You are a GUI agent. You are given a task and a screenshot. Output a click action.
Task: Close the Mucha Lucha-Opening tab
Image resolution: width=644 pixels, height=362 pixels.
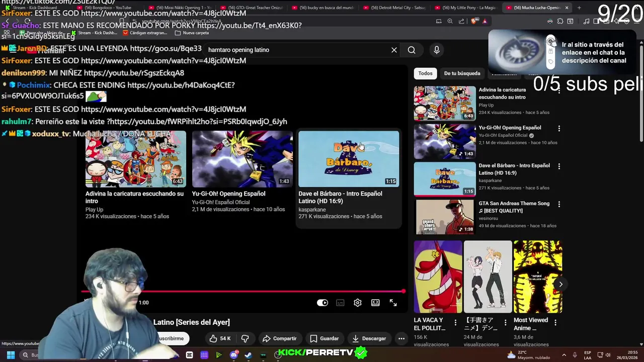pos(567,8)
